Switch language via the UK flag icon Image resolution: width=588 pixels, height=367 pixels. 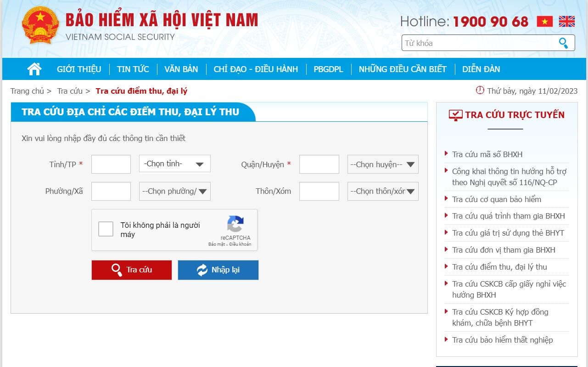pos(567,21)
